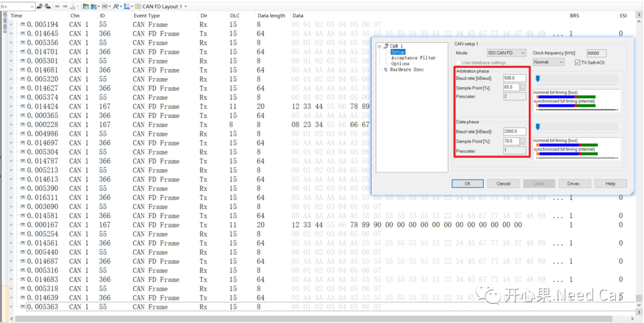Click the Arbitration phase timing slider handle
The image size is (644, 323).
538,79
